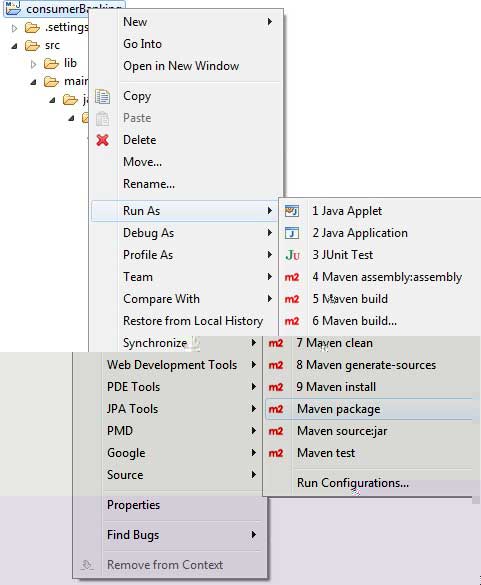The width and height of the screenshot is (481, 585).
Task: Click the red Delete X icon
Action: tap(102, 140)
